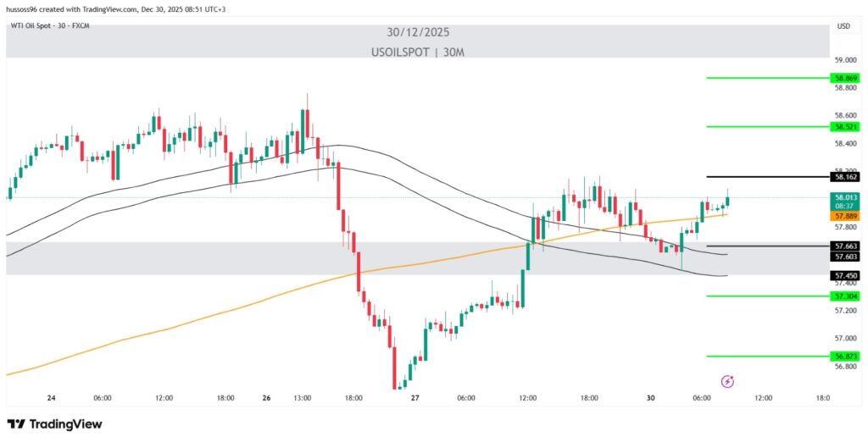
Task: Click the 57.450 black price label
Action: 846,276
